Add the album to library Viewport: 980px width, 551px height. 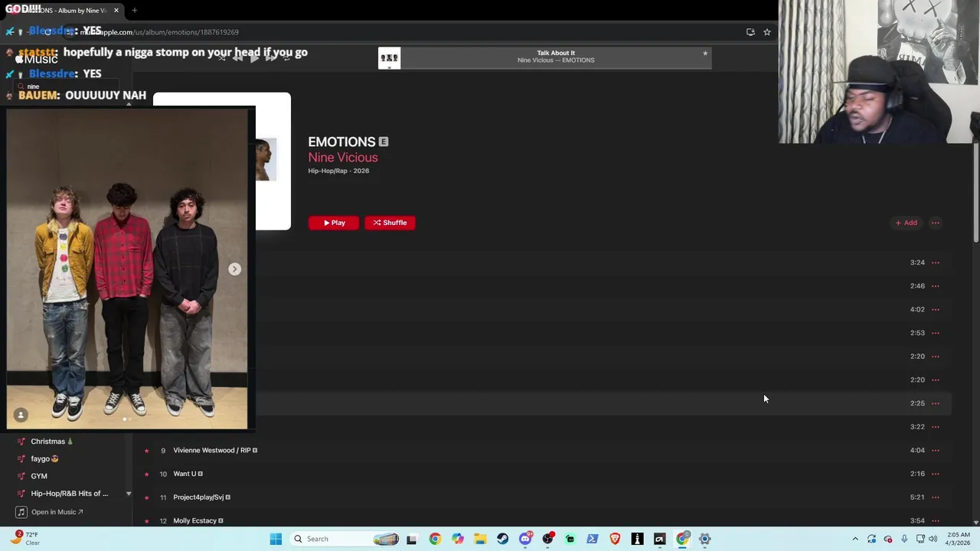coord(906,223)
